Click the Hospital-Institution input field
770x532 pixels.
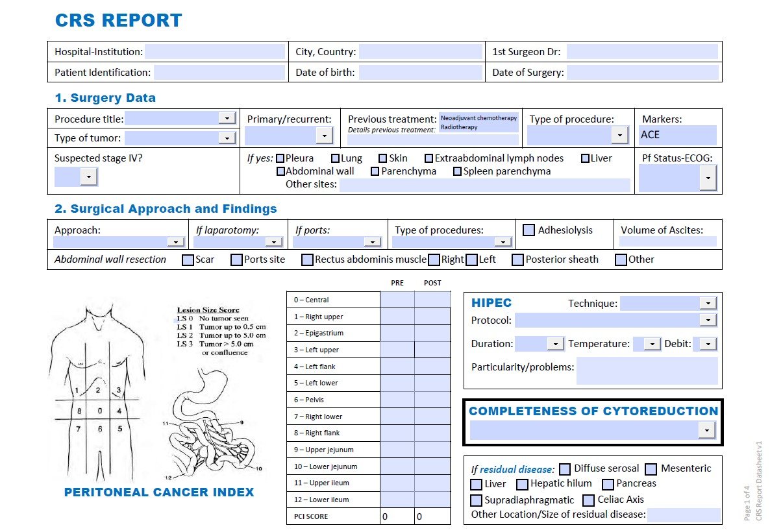click(215, 52)
